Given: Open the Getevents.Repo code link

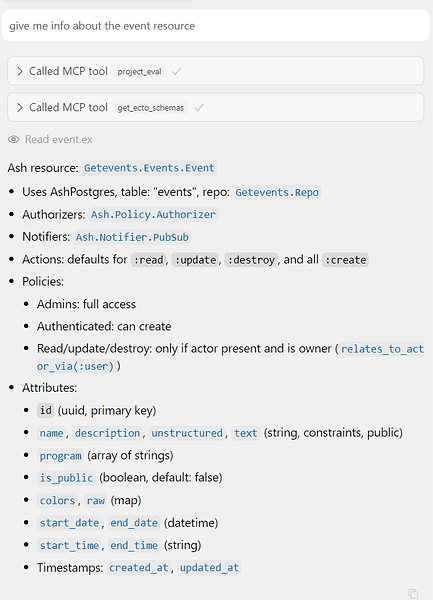Looking at the screenshot, I should coord(277,192).
